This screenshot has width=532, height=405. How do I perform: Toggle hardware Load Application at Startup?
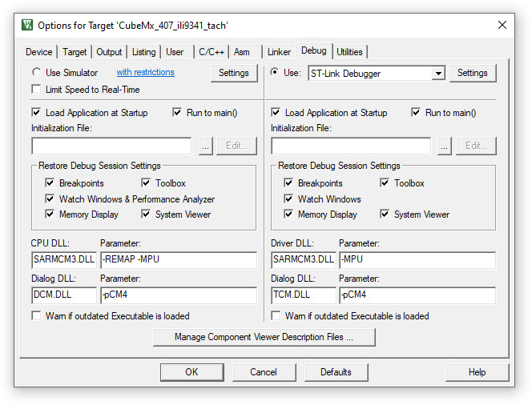276,113
